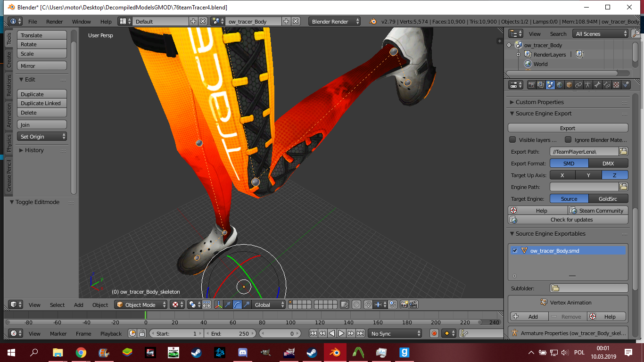
Task: Select SMD export format
Action: pyautogui.click(x=569, y=163)
